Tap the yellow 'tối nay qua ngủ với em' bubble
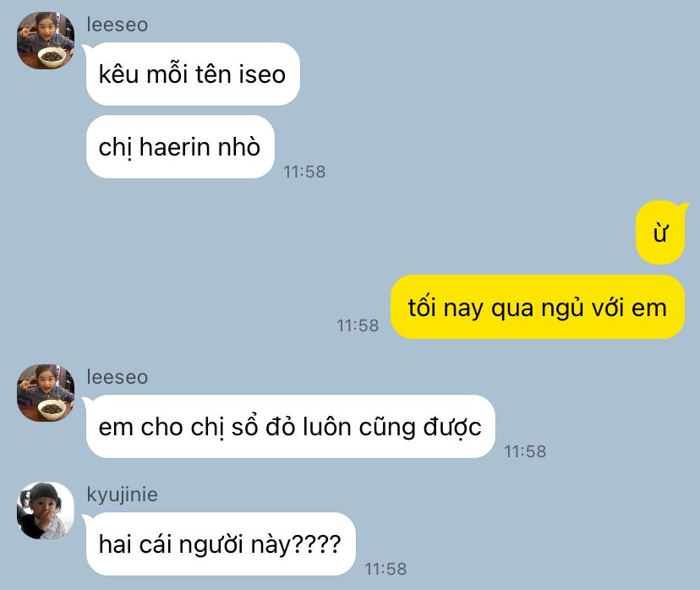Screen dimensions: 700x590 pyautogui.click(x=538, y=307)
